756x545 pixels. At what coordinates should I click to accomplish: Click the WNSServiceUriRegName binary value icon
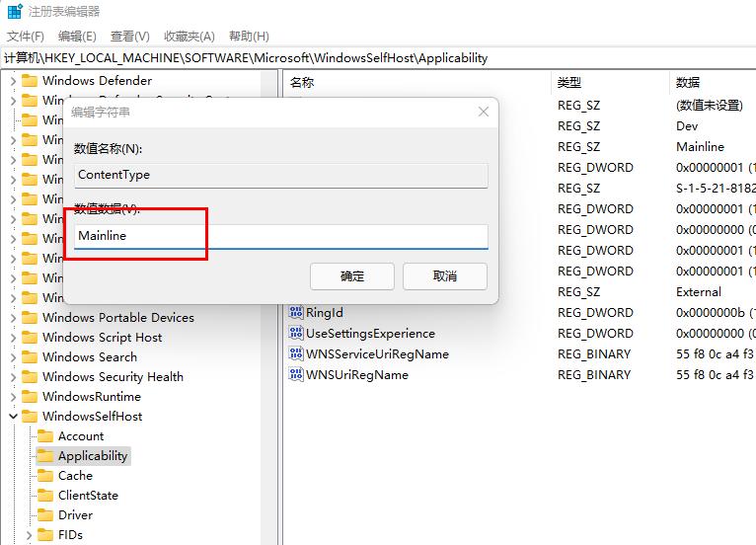click(x=295, y=354)
